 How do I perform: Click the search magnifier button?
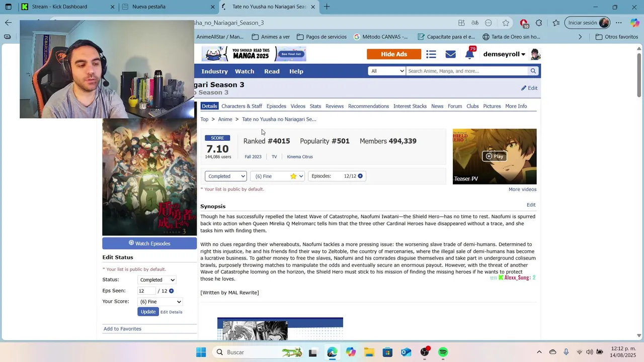(x=533, y=71)
